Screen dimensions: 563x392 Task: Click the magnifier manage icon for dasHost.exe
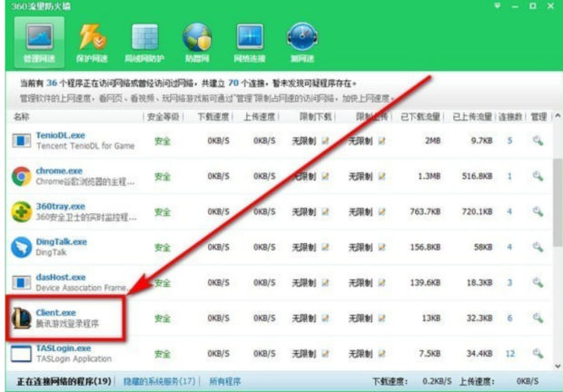538,282
